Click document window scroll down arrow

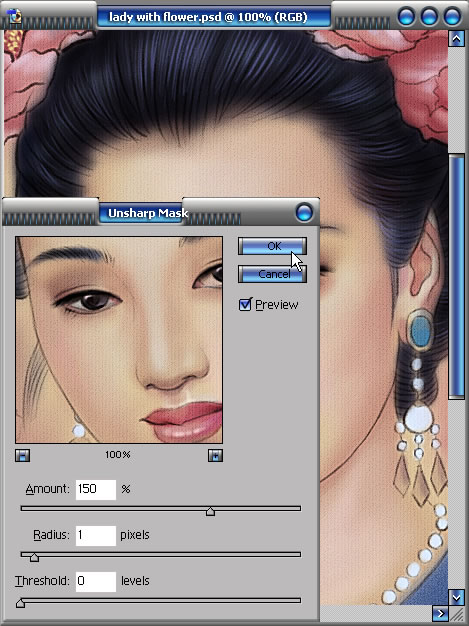pos(456,597)
